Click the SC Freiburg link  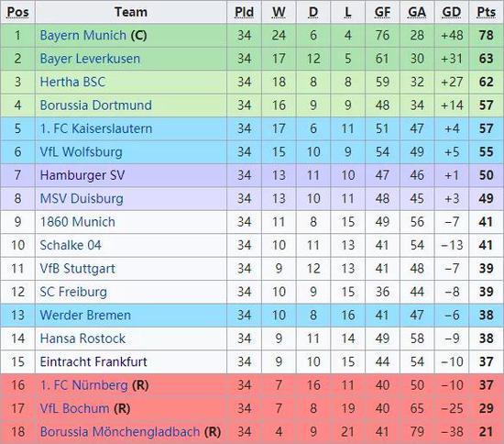(73, 292)
